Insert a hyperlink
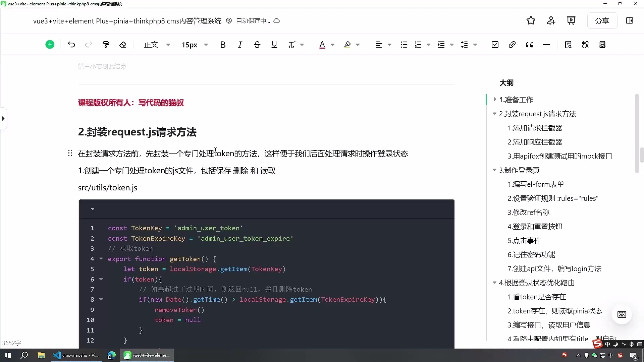The height and width of the screenshot is (362, 644). pyautogui.click(x=512, y=45)
